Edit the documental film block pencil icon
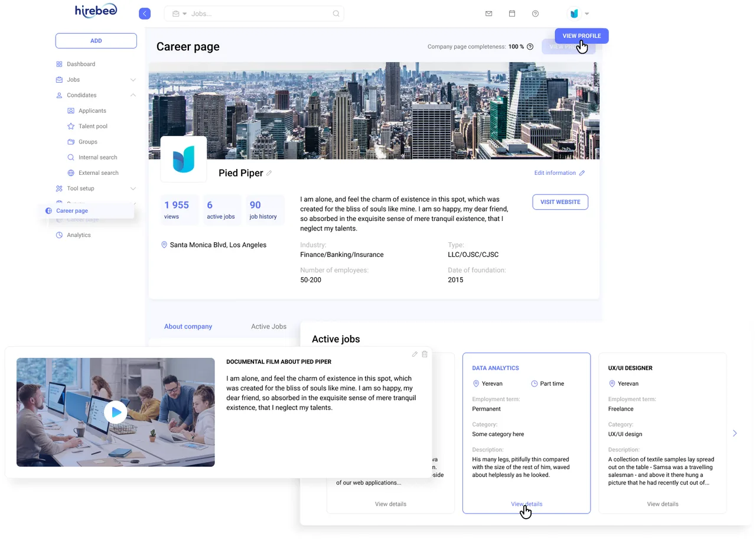This screenshot has height=540, width=756. tap(415, 354)
